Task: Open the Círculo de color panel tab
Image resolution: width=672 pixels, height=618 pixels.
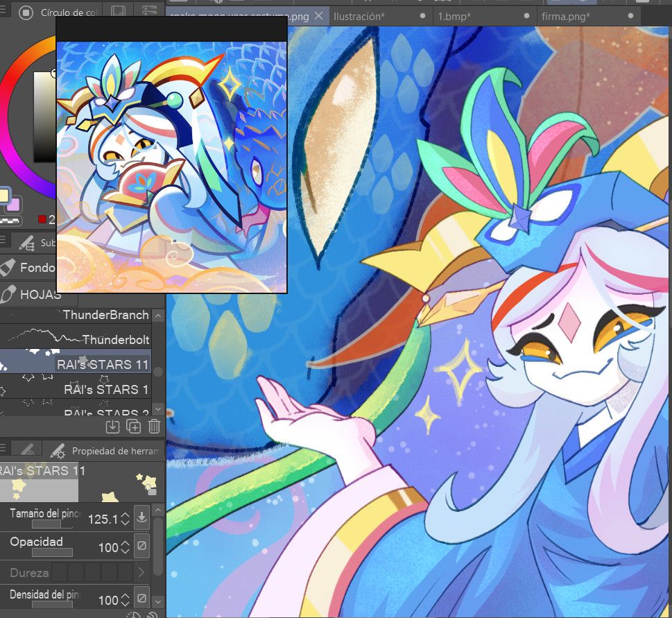Action: 58,13
